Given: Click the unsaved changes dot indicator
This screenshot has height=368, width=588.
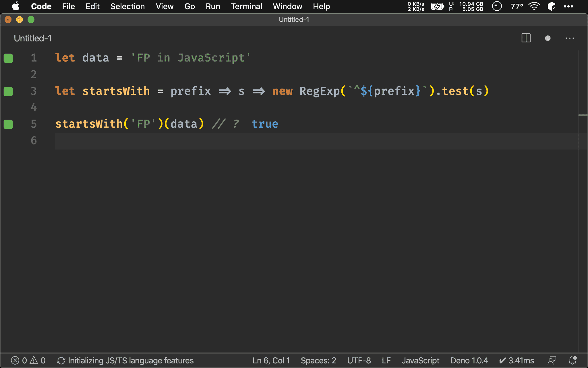Looking at the screenshot, I should point(547,39).
